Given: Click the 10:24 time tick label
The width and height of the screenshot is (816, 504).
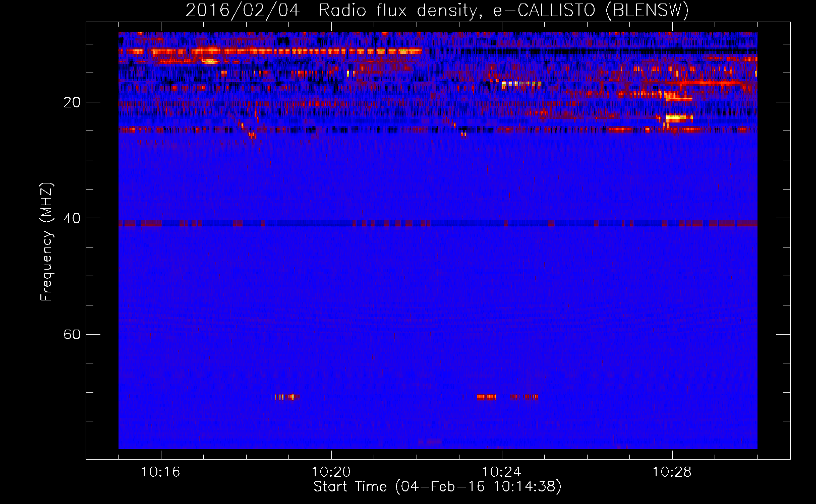Looking at the screenshot, I should click(501, 472).
